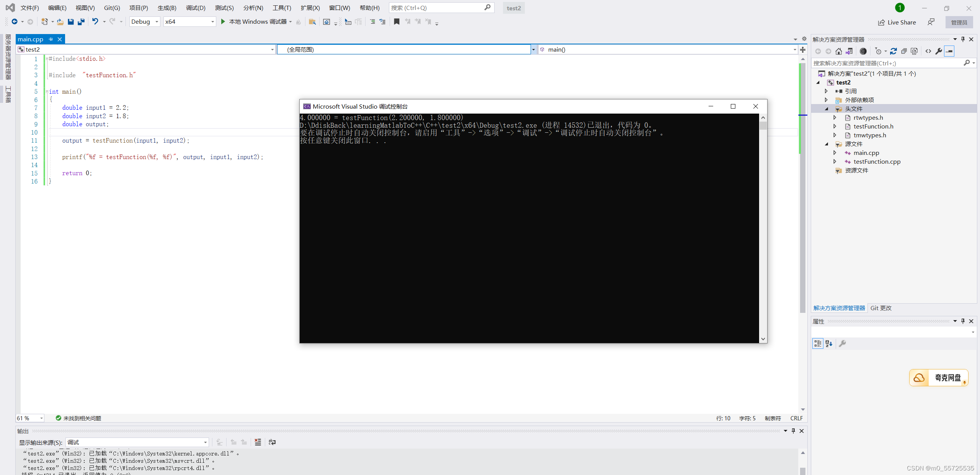The height and width of the screenshot is (475, 980).
Task: Click the Live Share button
Action: [897, 22]
